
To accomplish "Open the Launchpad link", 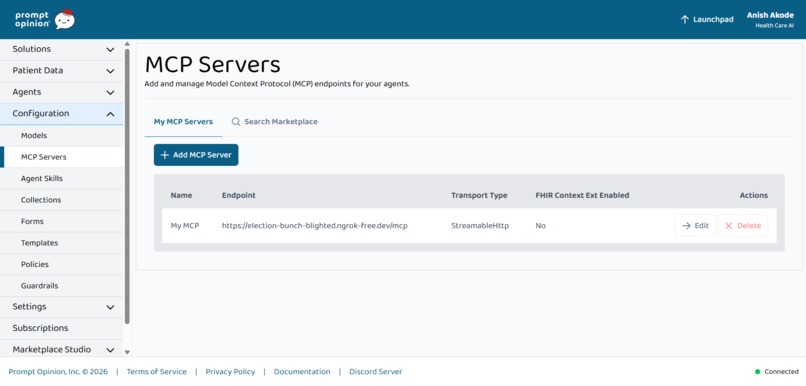I will click(x=707, y=20).
